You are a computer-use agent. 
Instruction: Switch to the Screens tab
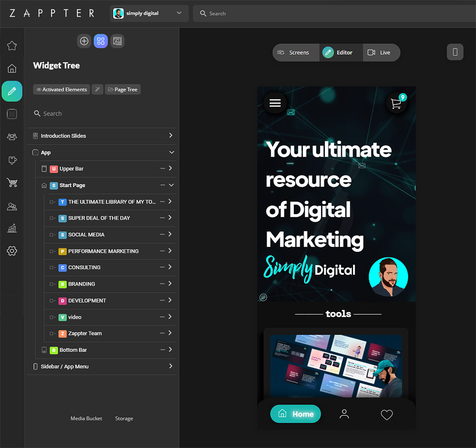[x=295, y=52]
